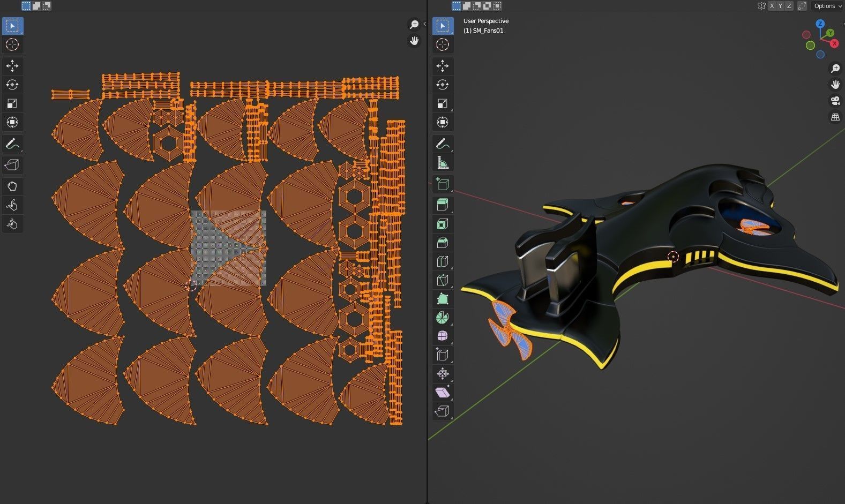
Task: Activate the Transform tool in 3D viewport
Action: pos(443,122)
